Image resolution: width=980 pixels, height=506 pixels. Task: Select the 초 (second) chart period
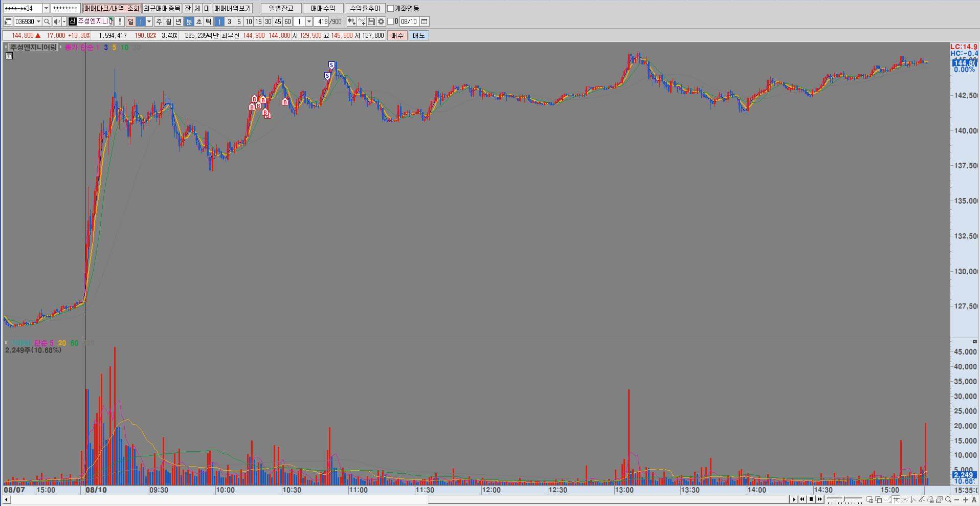(199, 21)
